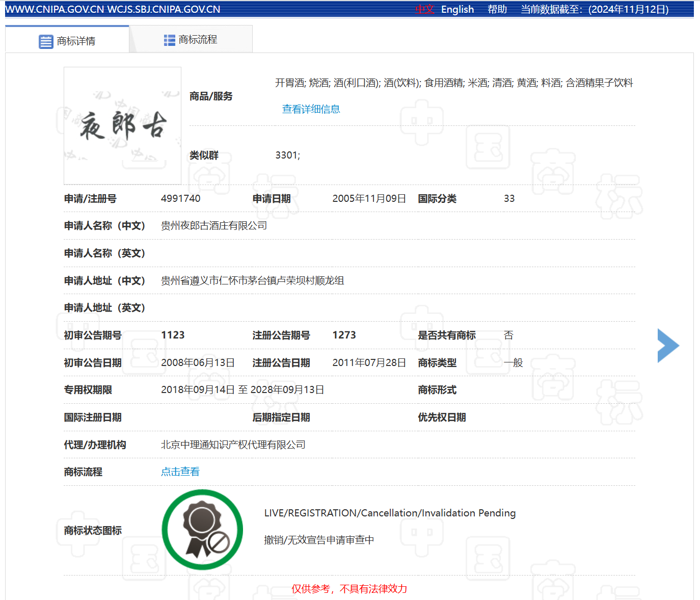Select the similar group code 3301;
The width and height of the screenshot is (700, 600).
point(288,155)
